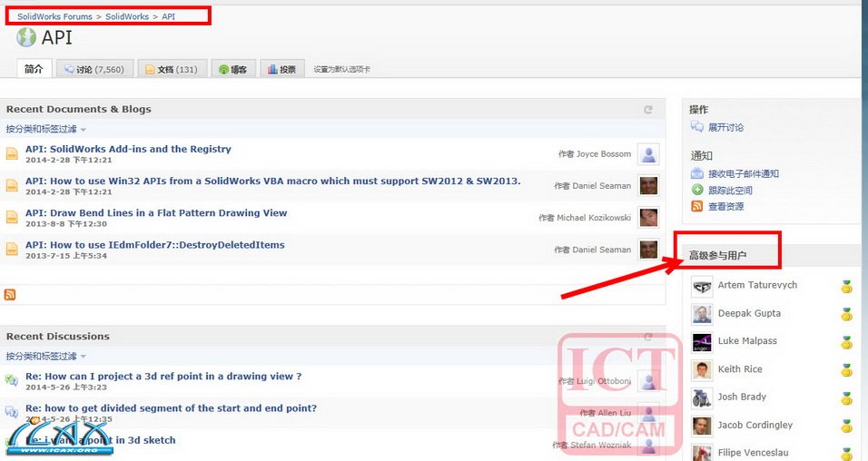Expand 按分类和标签过滤 under Recent Discussions
This screenshot has height=461, width=868.
(x=46, y=356)
